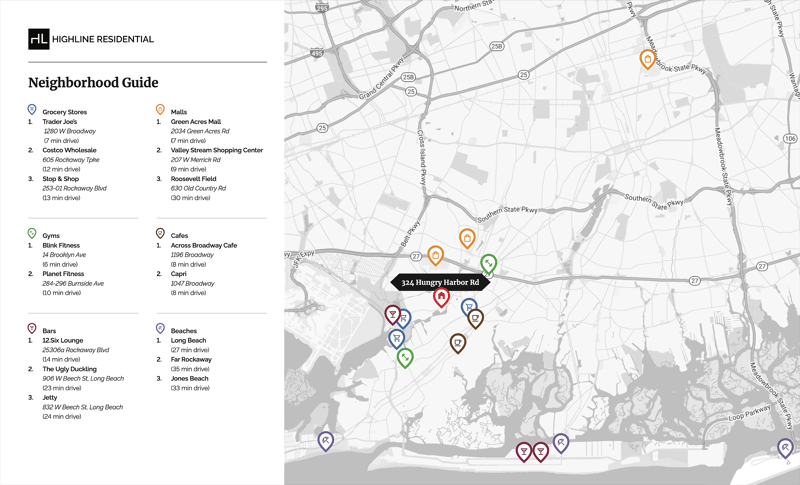Select the Roosevelt Field entry

click(x=192, y=179)
